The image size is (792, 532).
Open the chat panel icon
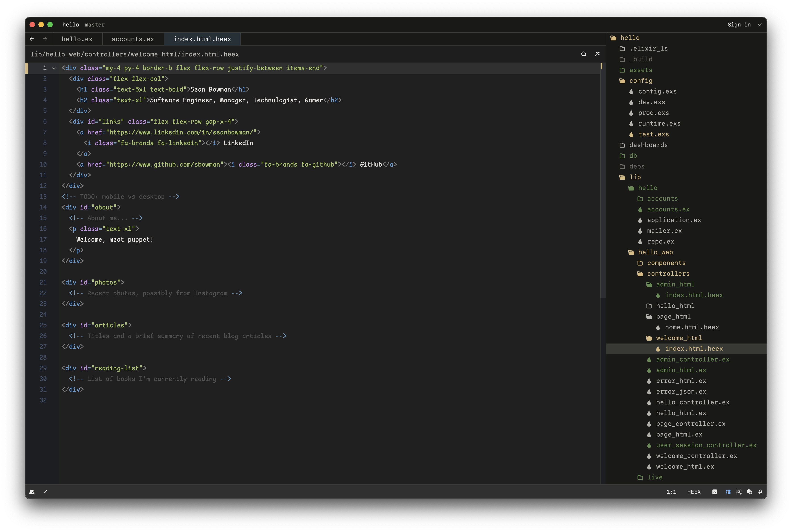(x=750, y=492)
